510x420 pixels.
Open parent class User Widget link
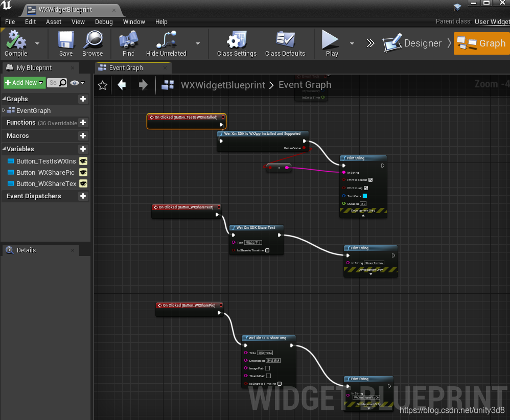(492, 21)
